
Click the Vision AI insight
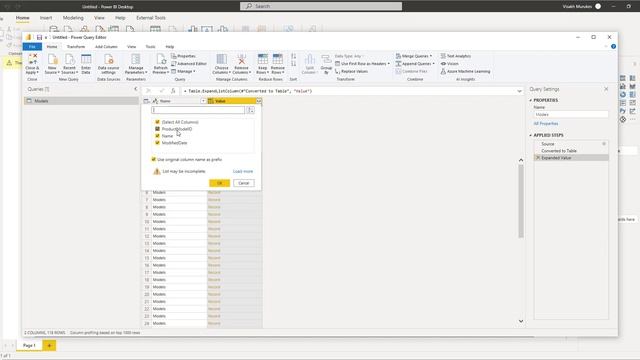(x=449, y=64)
